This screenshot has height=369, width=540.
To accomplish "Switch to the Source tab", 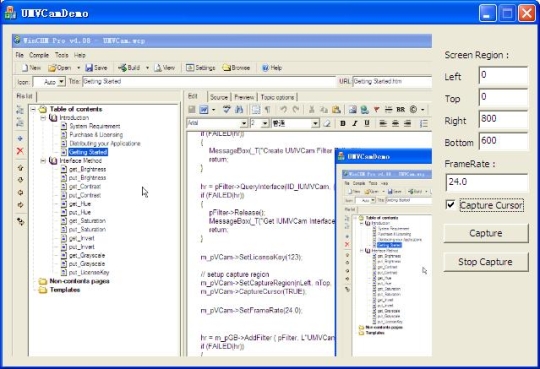I will coord(219,97).
